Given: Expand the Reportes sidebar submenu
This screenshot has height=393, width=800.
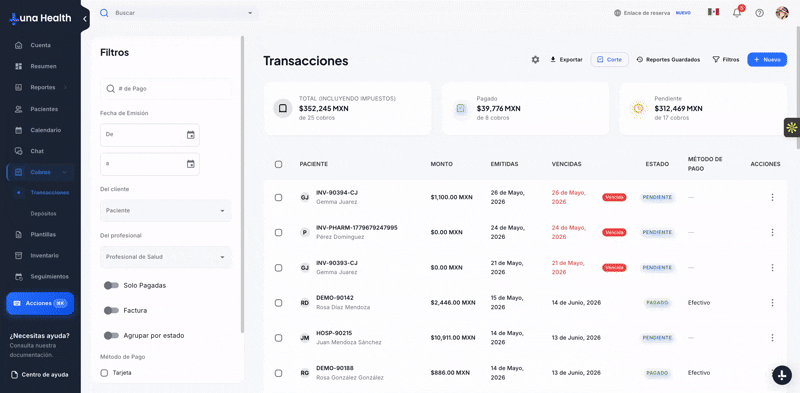Looking at the screenshot, I should [x=65, y=87].
